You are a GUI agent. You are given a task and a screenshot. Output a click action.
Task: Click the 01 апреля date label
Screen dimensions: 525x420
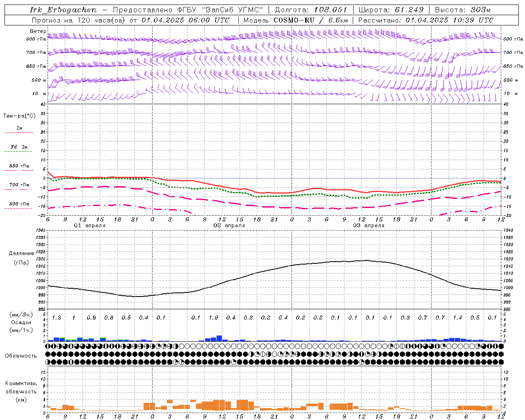click(x=90, y=226)
